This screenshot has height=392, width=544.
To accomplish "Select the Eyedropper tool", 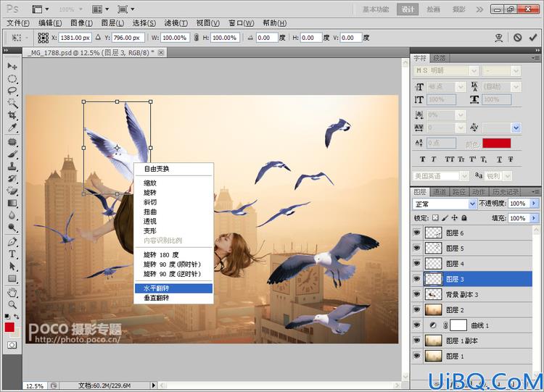I will (12, 128).
